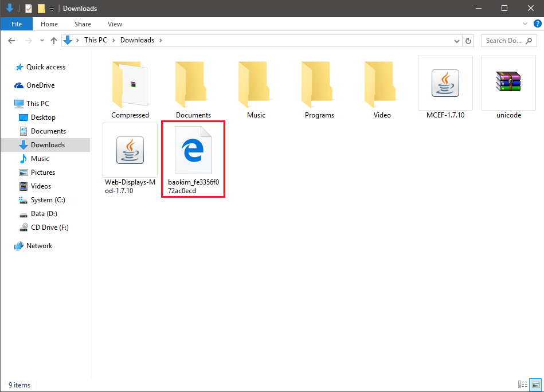Open the Compressed folder
Viewport: 544px width, 392px height.
[130, 88]
